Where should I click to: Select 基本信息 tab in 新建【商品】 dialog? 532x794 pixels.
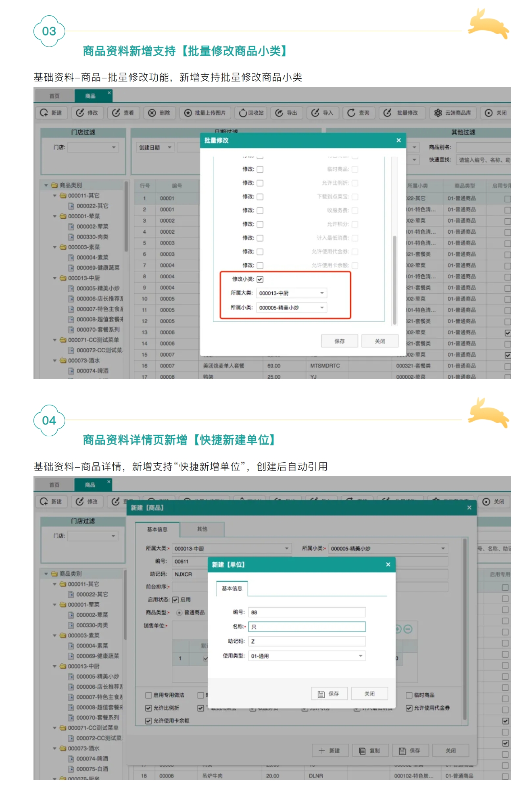click(157, 529)
